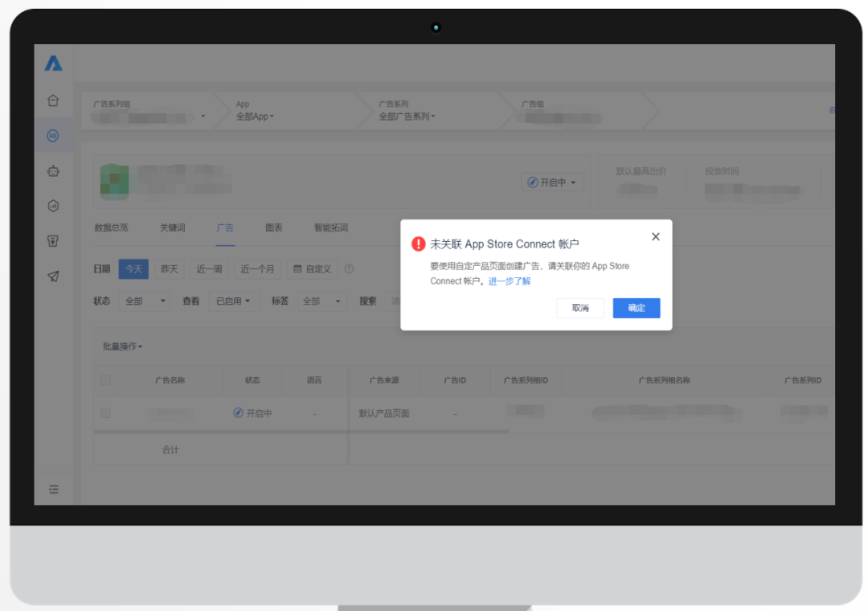
Task: Open the 已启用 view dropdown
Action: (234, 301)
